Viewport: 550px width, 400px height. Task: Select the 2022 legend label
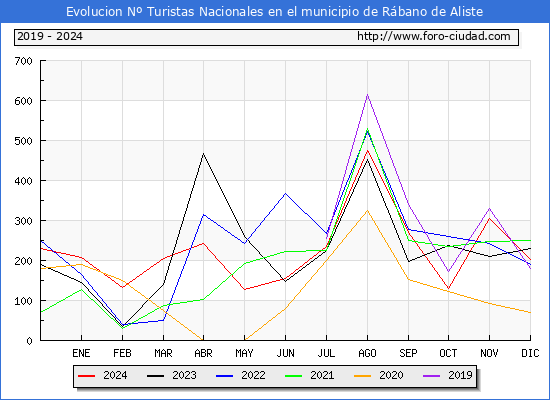tap(253, 375)
